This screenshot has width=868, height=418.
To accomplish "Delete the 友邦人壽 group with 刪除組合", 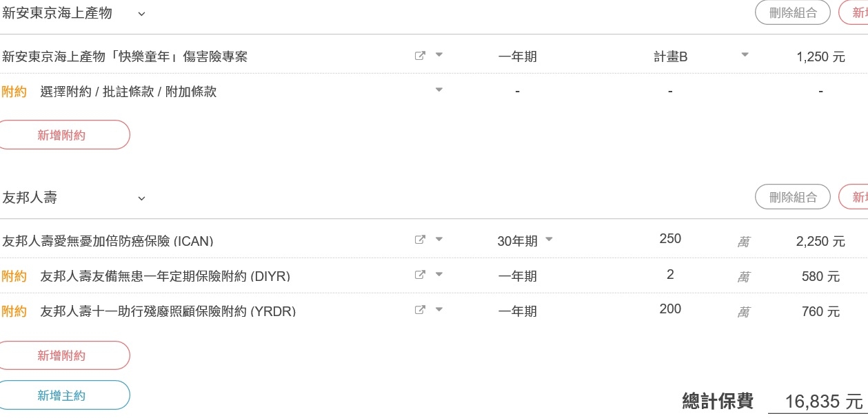I will click(x=793, y=197).
